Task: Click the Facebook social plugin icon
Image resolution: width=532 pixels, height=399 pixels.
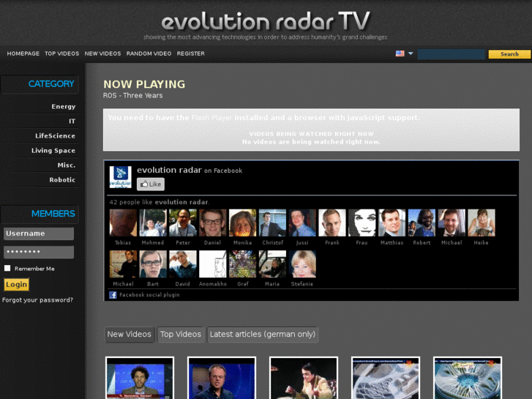Action: point(113,295)
